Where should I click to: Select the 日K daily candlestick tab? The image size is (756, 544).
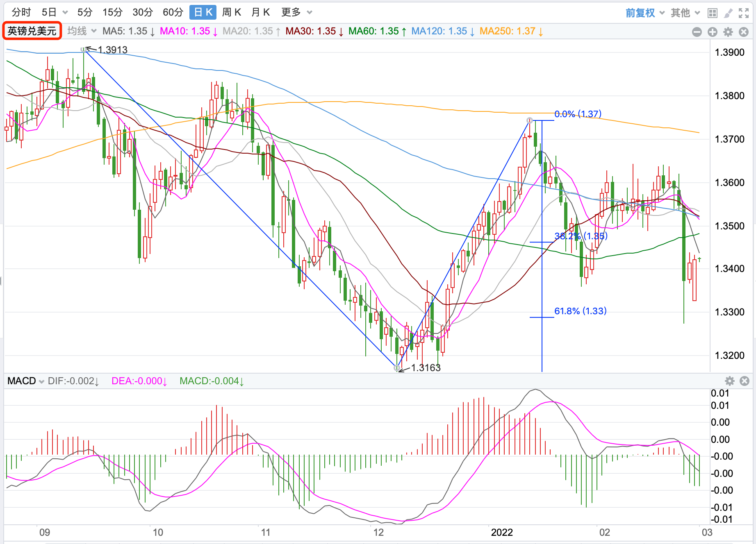[203, 12]
